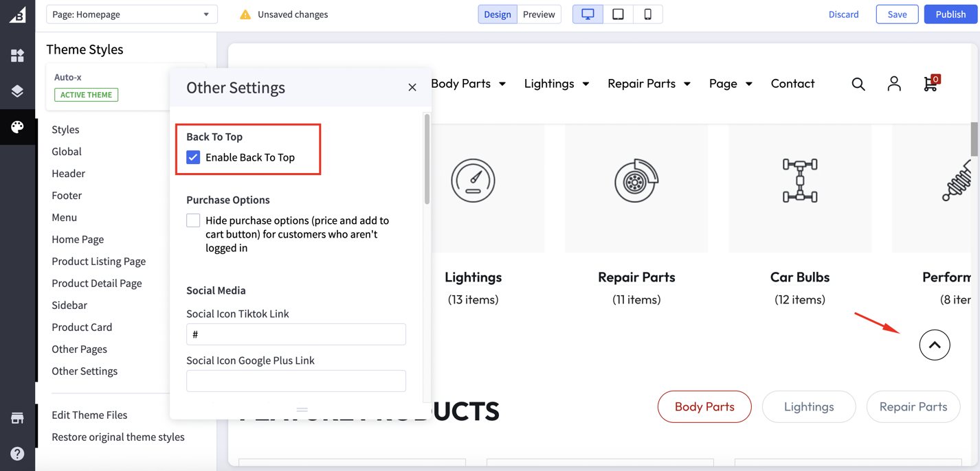This screenshot has height=471, width=980.
Task: Open the widgets grid icon in sidebar
Action: (17, 56)
